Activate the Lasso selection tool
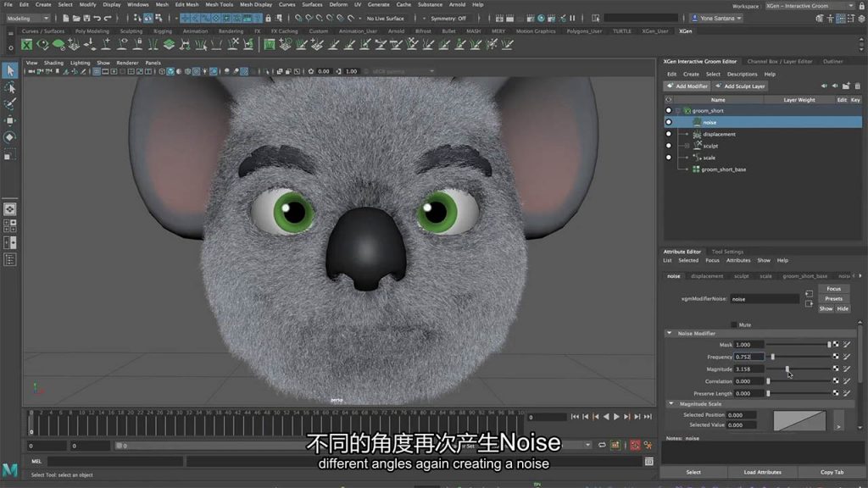The height and width of the screenshot is (488, 868). tap(10, 87)
